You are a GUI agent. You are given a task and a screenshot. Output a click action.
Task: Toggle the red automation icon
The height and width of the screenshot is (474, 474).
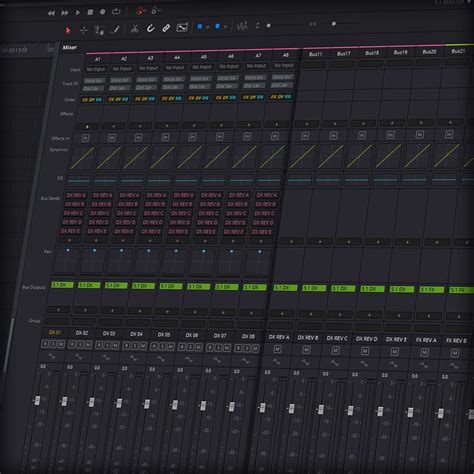click(141, 11)
